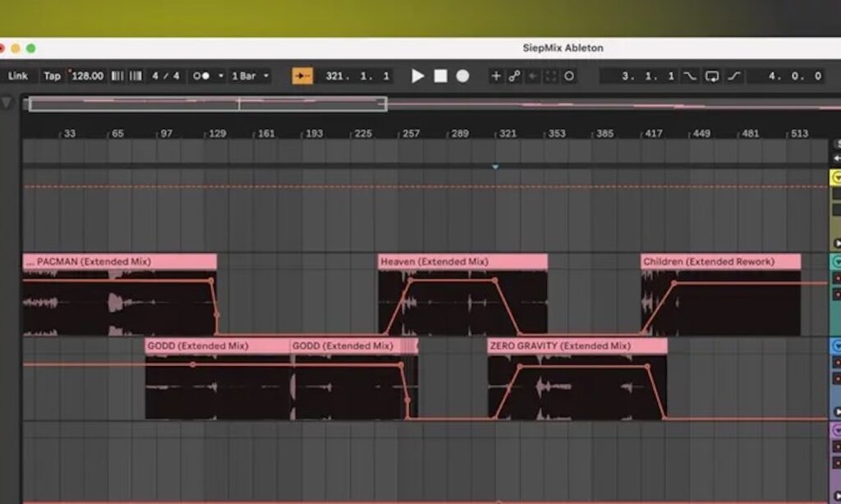The width and height of the screenshot is (841, 504).
Task: Select the PACMAN (Extended Mix) clip header
Action: coord(120,262)
